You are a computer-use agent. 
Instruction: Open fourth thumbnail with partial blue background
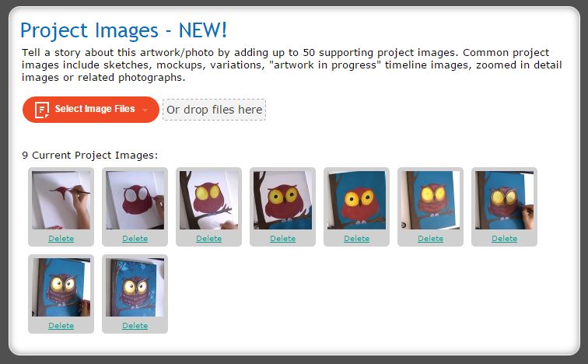coord(283,200)
